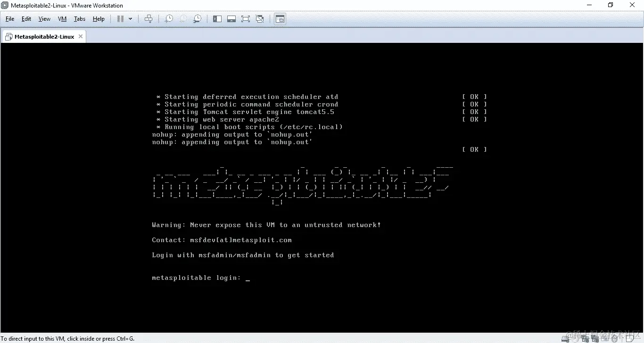Restore down the VMware Workstation window

tap(611, 5)
